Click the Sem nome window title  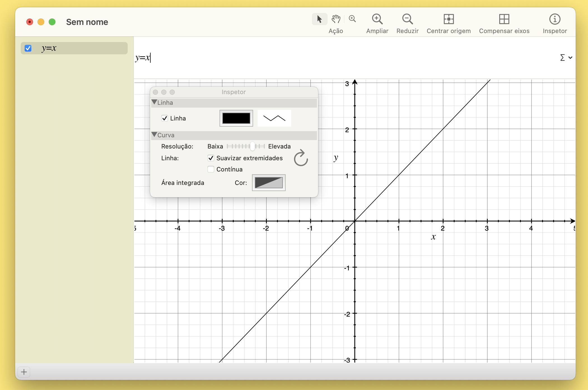pos(87,22)
